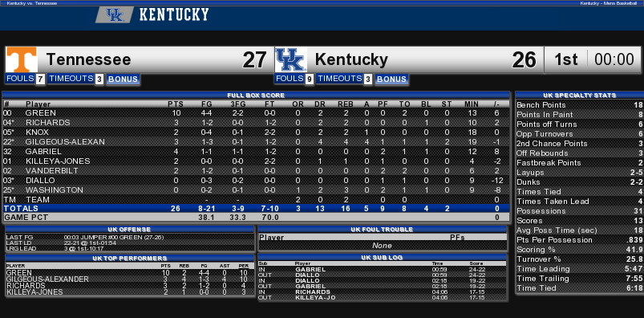Select the TOTALS row
This screenshot has width=644, height=318.
[256, 209]
